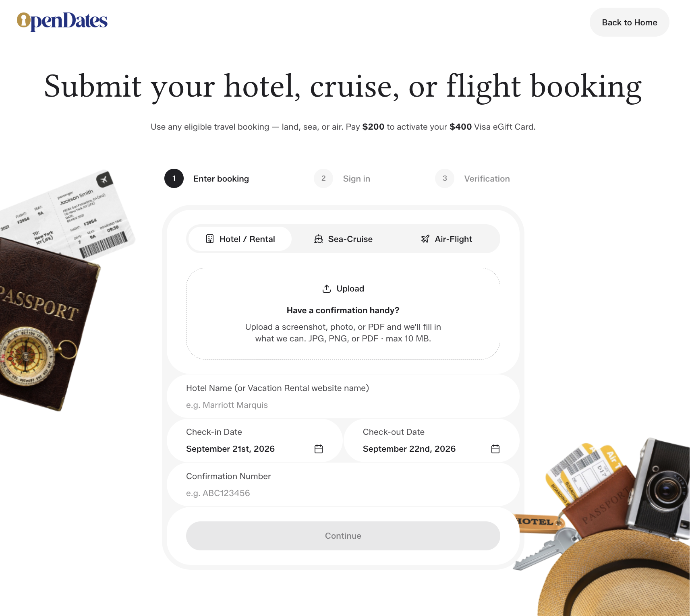Click the Continue button
Viewport: 690px width, 616px height.
pyautogui.click(x=343, y=536)
